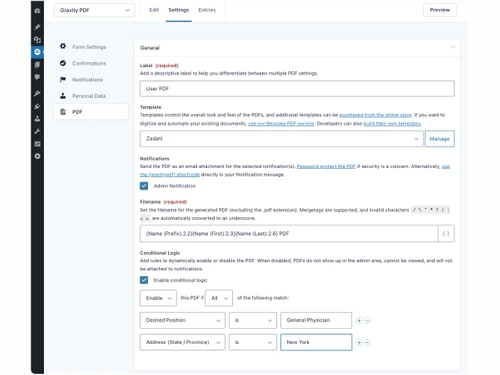Click the Preview button
The height and width of the screenshot is (375, 500).
pyautogui.click(x=440, y=10)
